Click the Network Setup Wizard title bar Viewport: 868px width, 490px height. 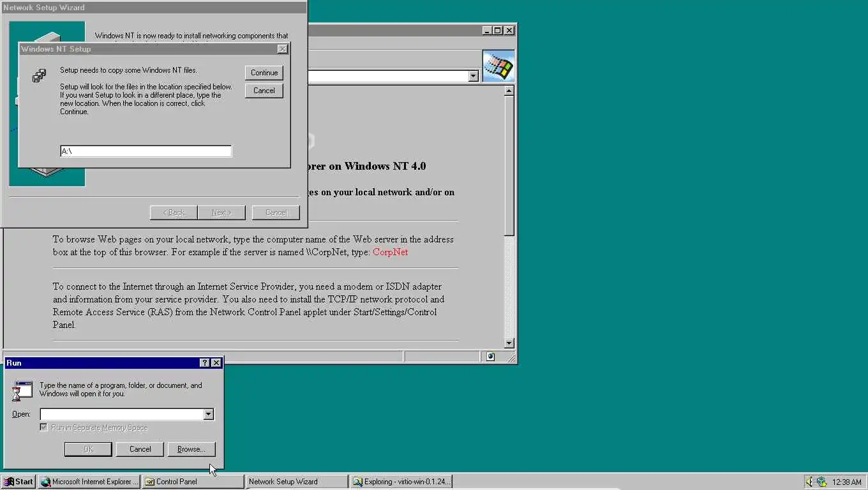tap(154, 8)
